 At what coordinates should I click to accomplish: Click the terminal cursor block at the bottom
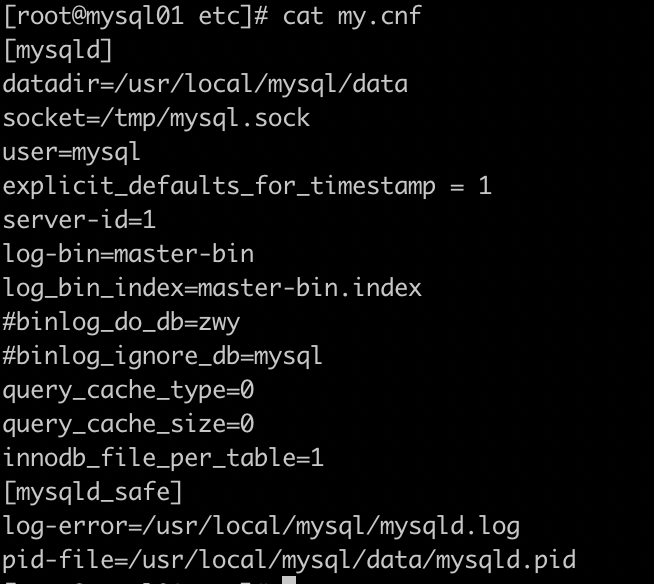pyautogui.click(x=289, y=580)
